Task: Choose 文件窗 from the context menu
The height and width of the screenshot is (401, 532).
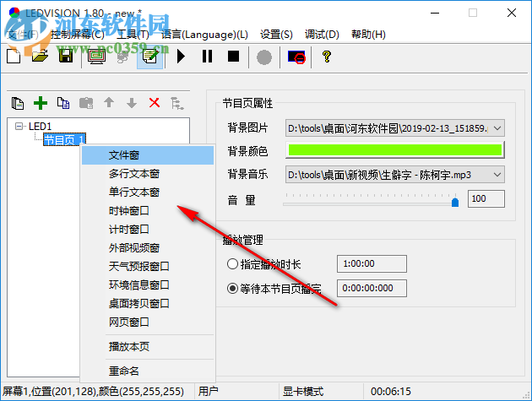Action: coord(148,155)
